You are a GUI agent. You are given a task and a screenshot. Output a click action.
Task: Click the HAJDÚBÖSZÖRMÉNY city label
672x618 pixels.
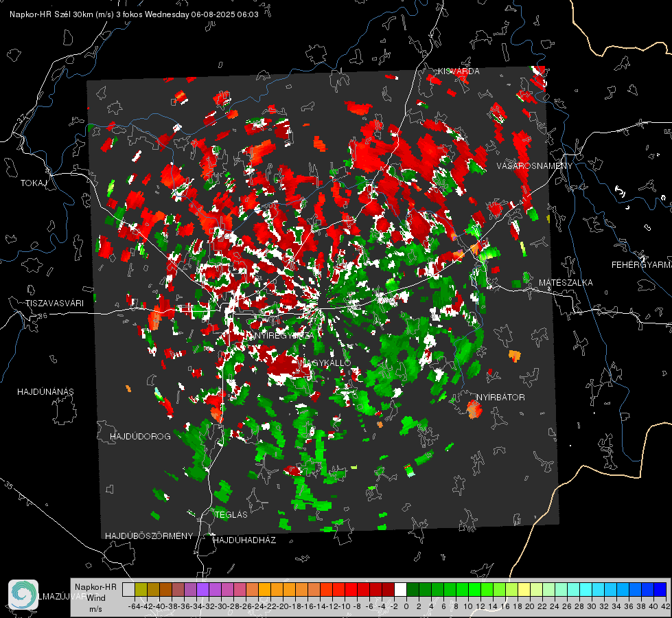149,536
